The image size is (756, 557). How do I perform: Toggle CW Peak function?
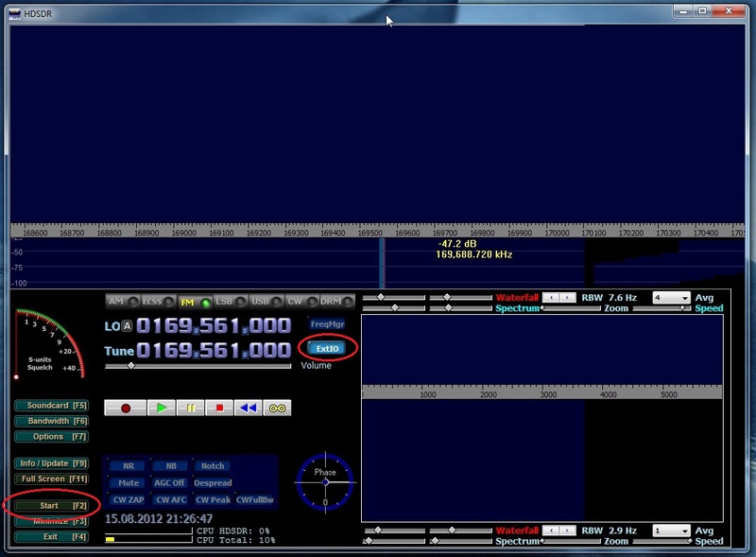point(213,499)
